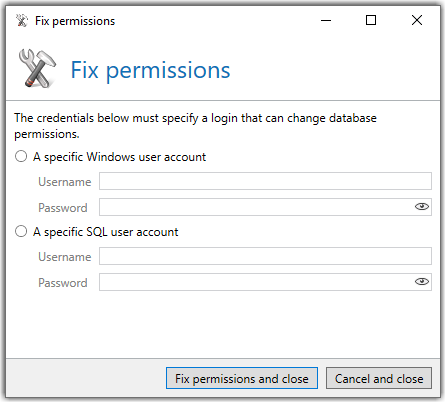Viewport: 446px width, 403px height.
Task: Reveal the Windows account password with the eye icon
Action: (421, 207)
